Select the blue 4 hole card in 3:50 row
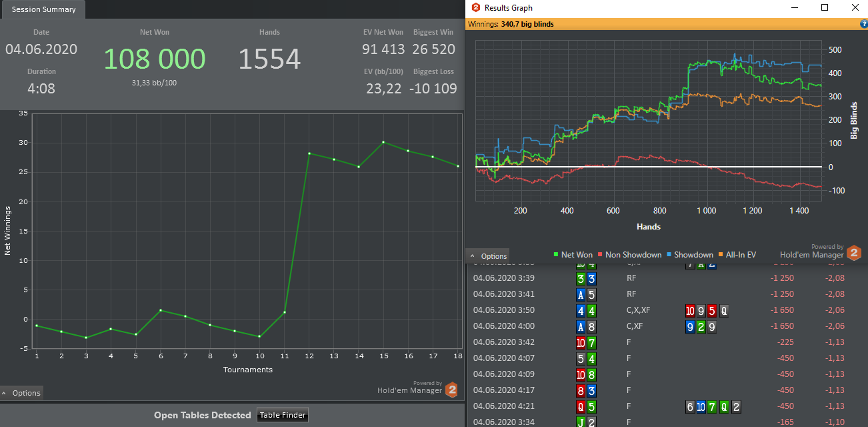 [581, 310]
